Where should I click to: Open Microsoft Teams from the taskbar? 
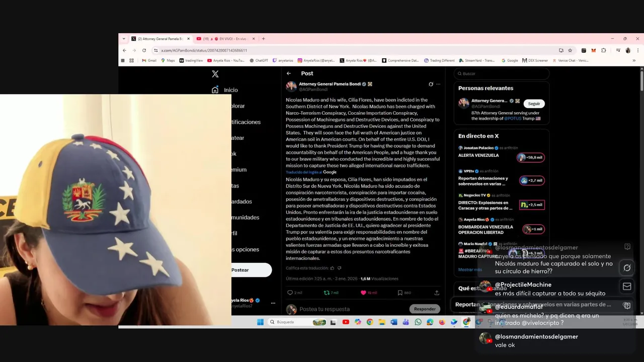pos(406,322)
